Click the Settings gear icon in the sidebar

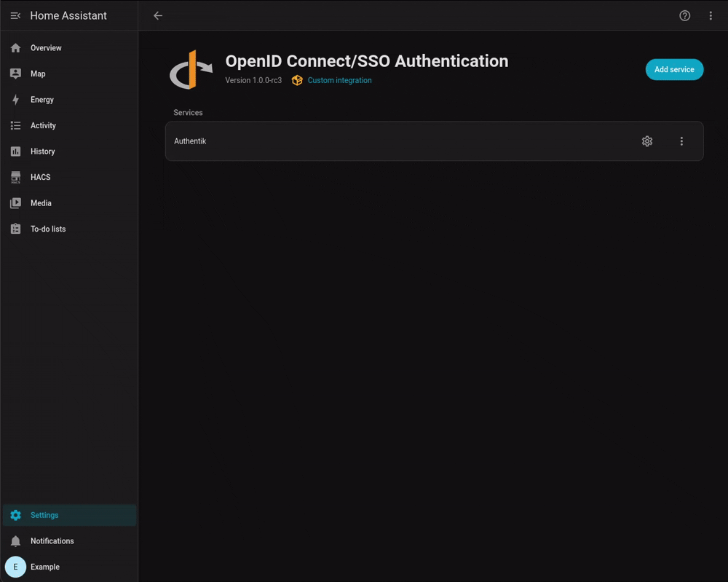click(16, 515)
